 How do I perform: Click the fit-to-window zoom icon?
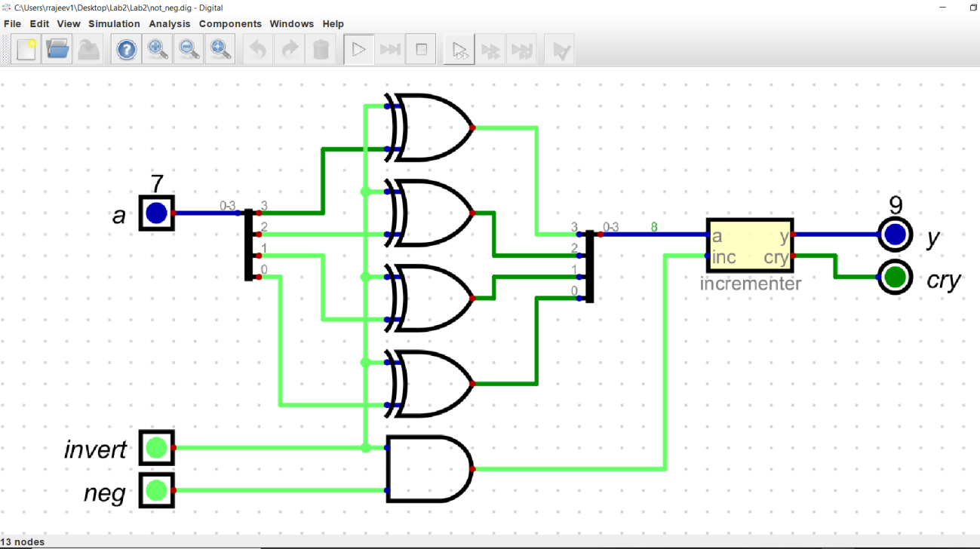coord(220,51)
